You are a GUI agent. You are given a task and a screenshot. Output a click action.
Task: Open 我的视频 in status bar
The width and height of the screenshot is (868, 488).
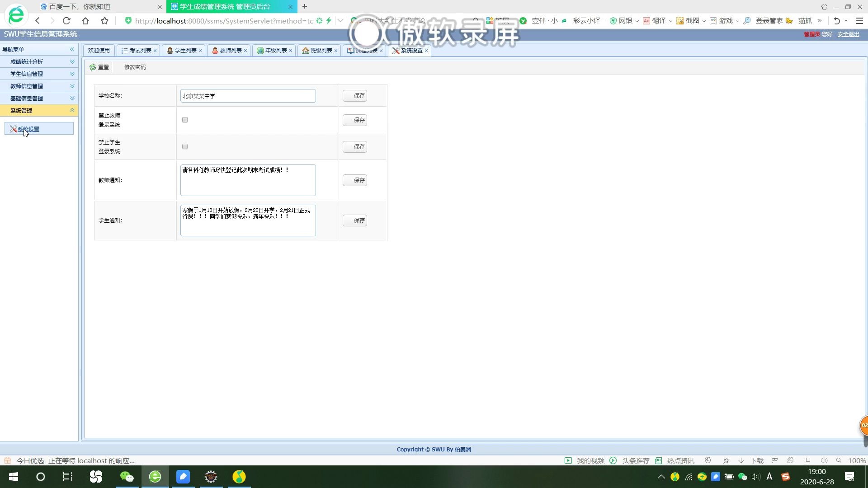pos(585,460)
